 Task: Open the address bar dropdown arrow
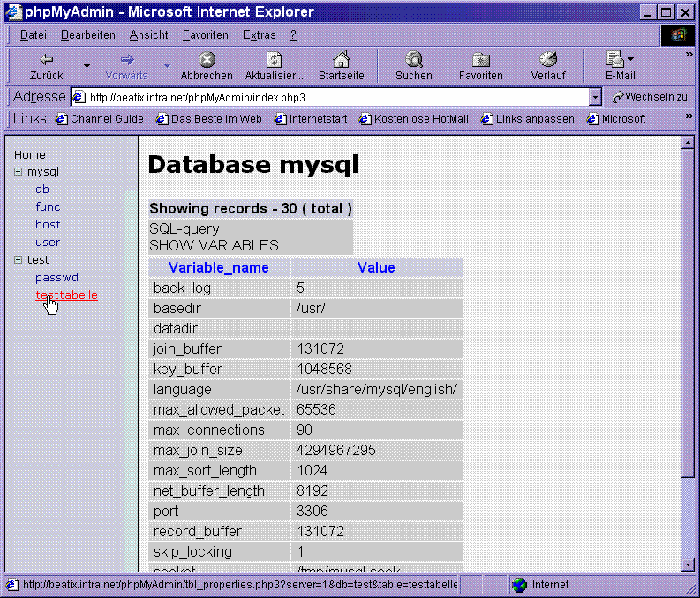[x=595, y=97]
